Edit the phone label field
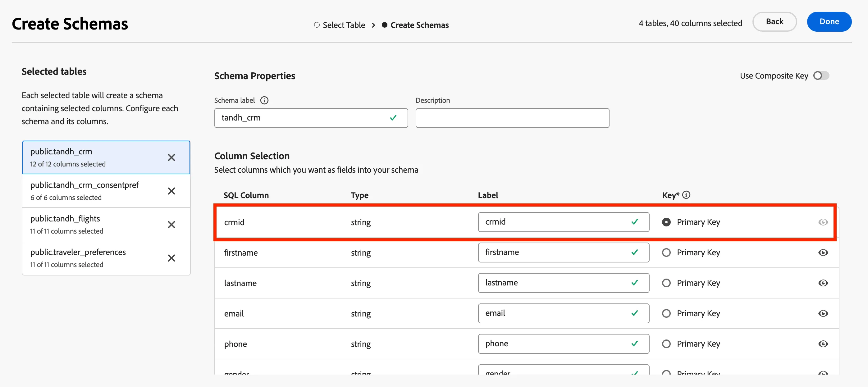 click(563, 344)
